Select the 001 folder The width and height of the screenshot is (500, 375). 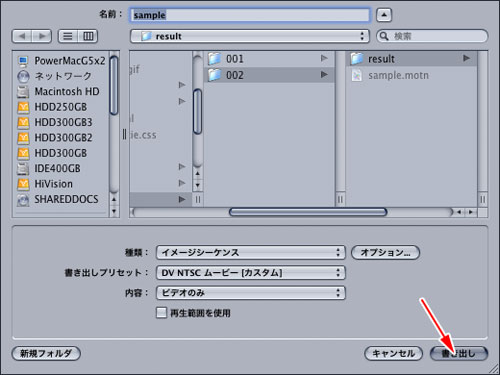269,59
